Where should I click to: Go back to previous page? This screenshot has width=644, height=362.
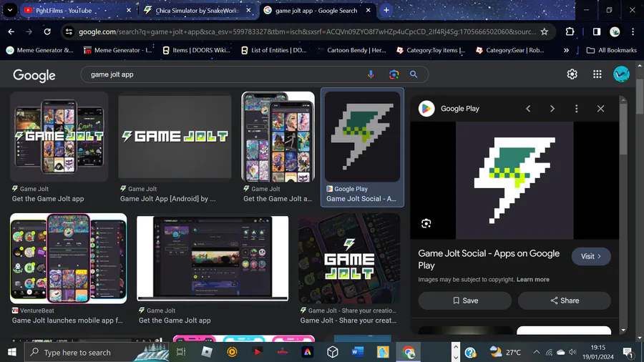[x=11, y=31]
